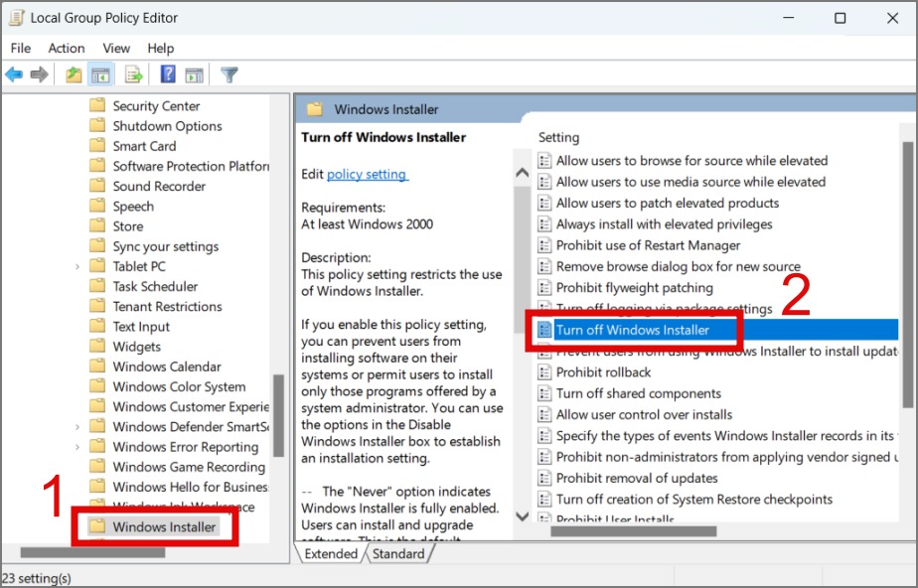918x588 pixels.
Task: Select Prohibit use of Restart Manager setting
Action: pos(648,245)
